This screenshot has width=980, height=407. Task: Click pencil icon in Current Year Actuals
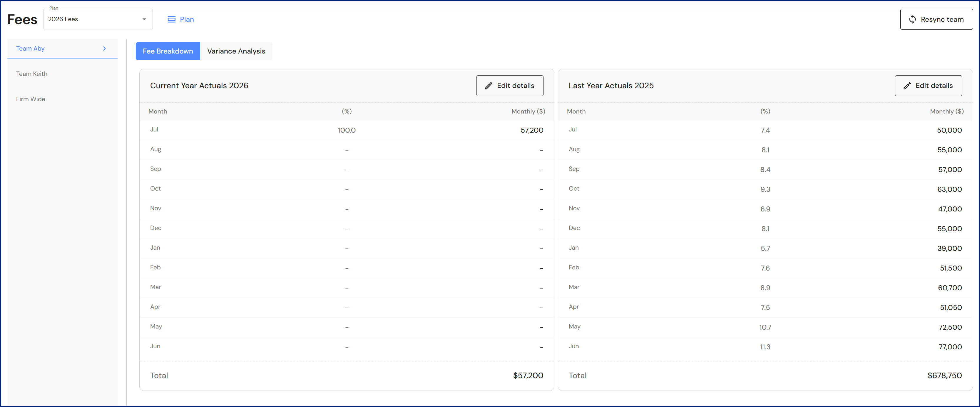coord(489,86)
